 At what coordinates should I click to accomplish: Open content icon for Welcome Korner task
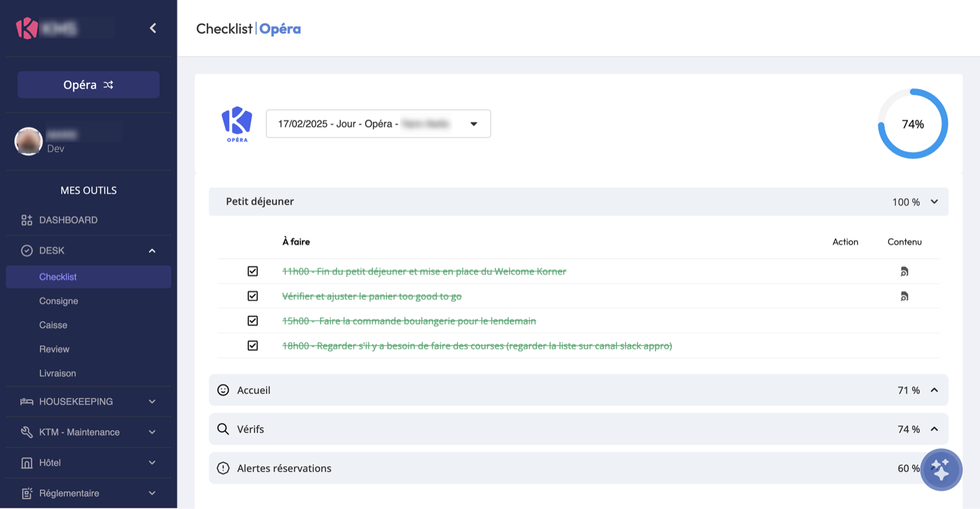tap(904, 271)
